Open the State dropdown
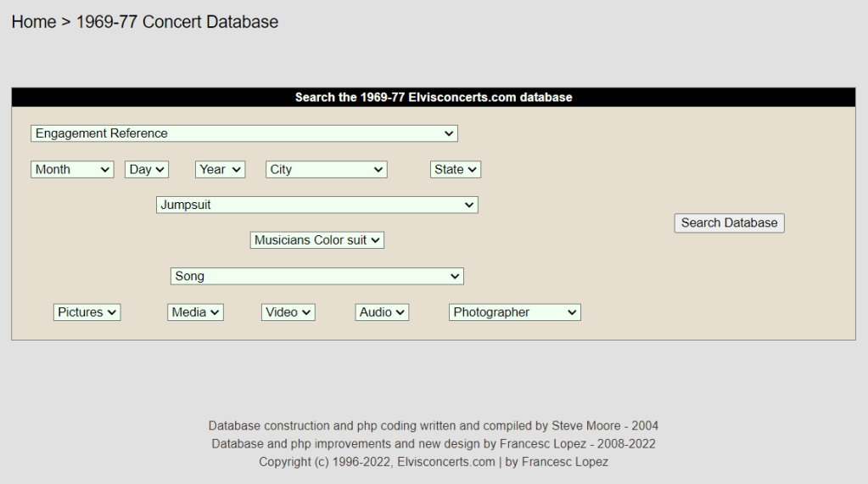The image size is (868, 484). (456, 170)
